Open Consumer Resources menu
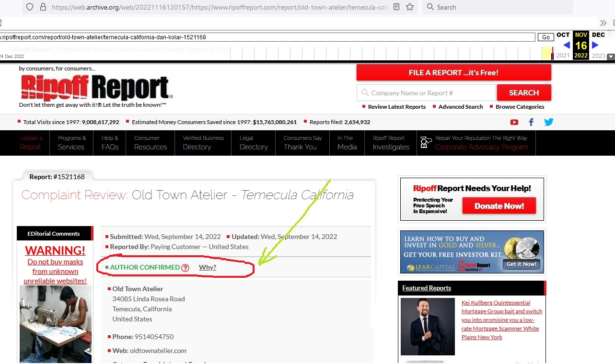The height and width of the screenshot is (364, 615). [x=151, y=143]
